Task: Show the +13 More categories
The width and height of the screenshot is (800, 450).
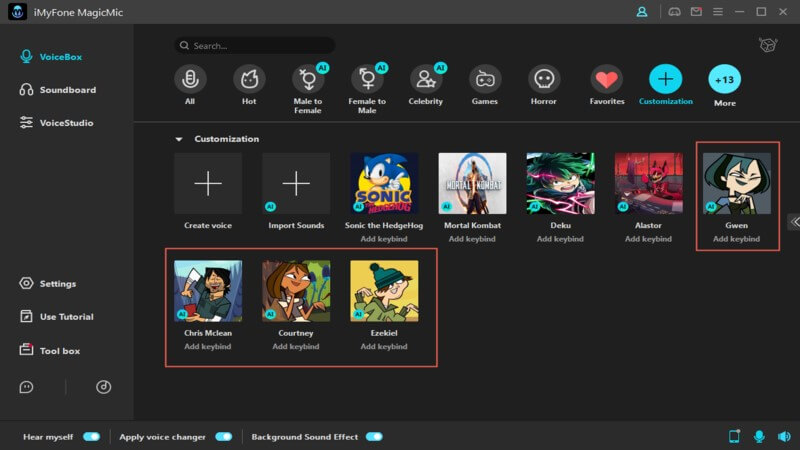Action: (724, 80)
